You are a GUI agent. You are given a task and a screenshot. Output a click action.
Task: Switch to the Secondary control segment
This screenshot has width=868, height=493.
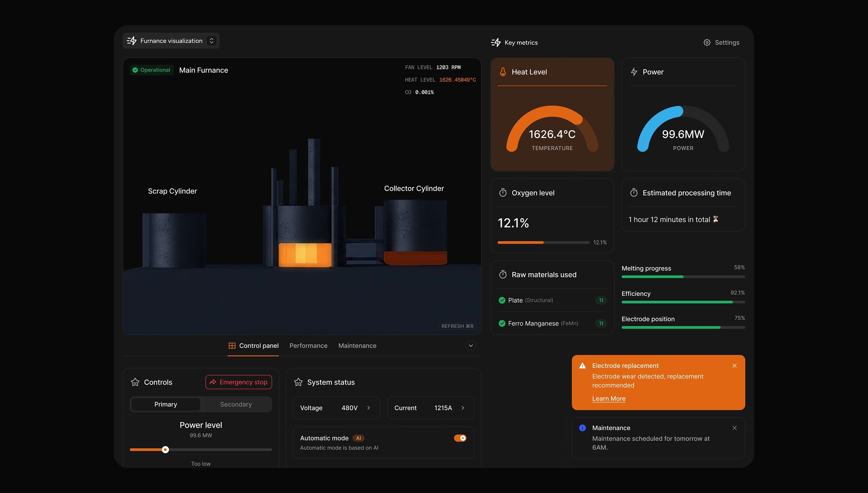click(236, 404)
